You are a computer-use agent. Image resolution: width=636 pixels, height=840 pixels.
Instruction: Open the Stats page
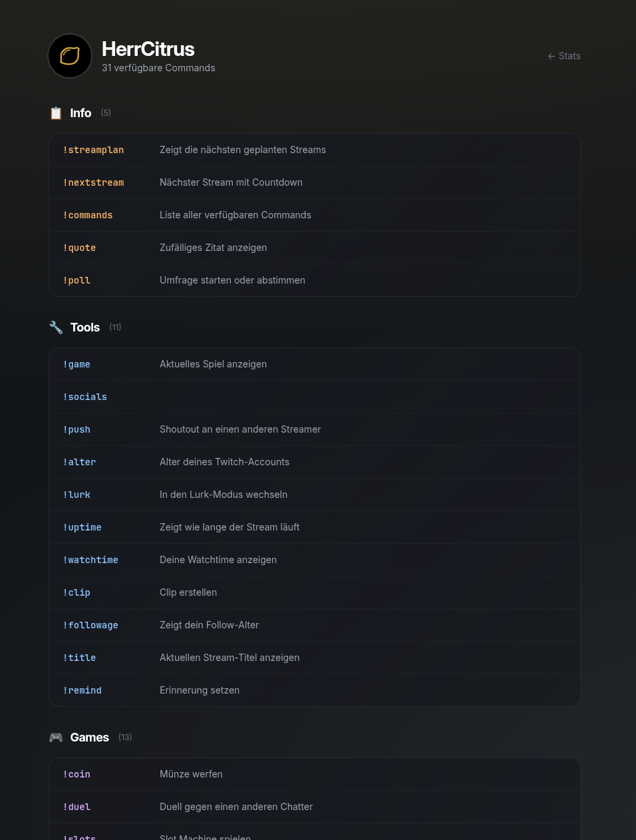569,56
